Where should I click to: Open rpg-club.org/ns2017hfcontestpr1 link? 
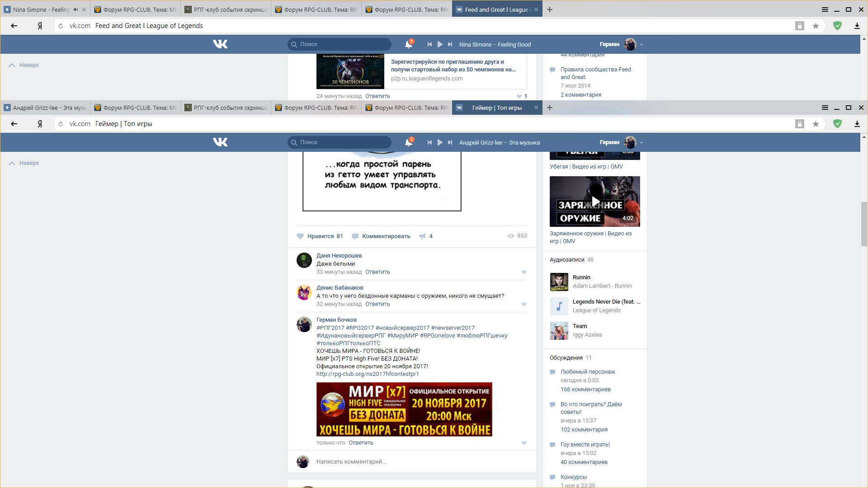tap(368, 374)
